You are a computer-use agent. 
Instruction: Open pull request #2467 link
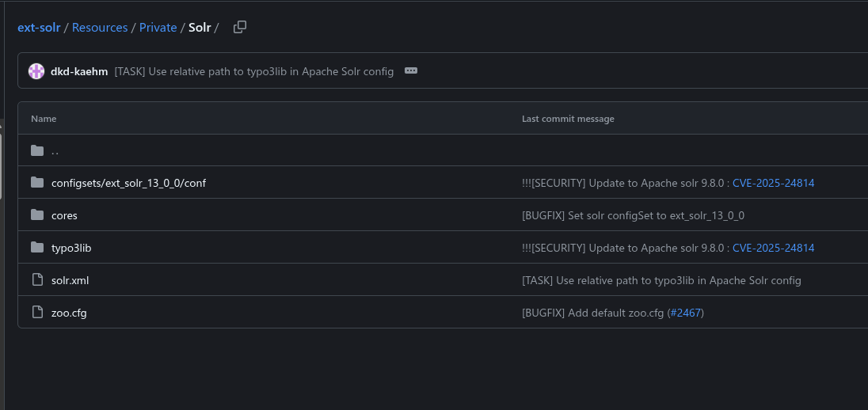coord(685,313)
